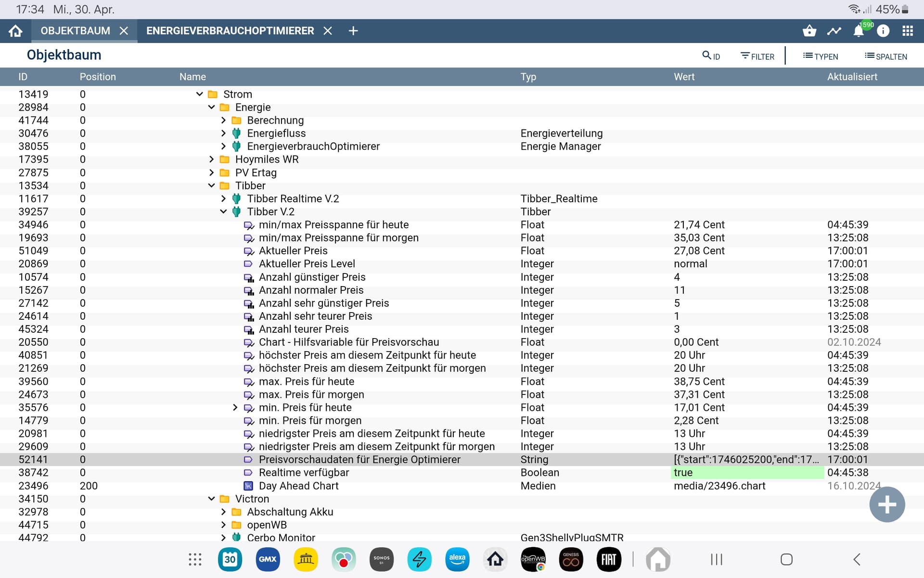The height and width of the screenshot is (578, 924).
Task: Expand the Energiefluss instance
Action: [223, 133]
